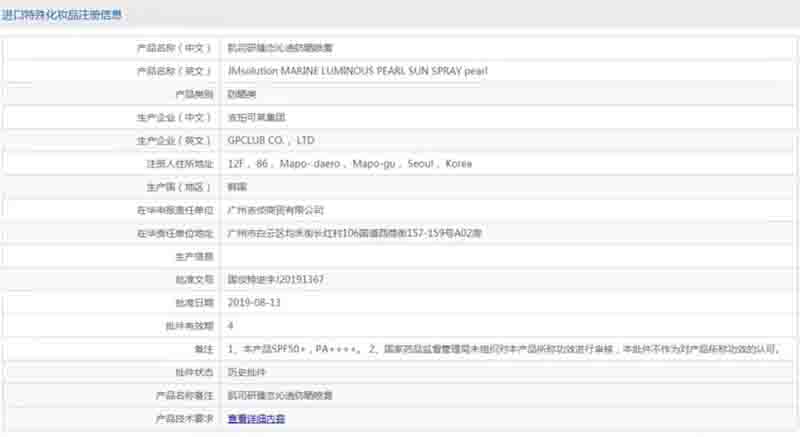Click the 生产国（地区） row label
Screen dimensions: 800x437
pyautogui.click(x=179, y=187)
